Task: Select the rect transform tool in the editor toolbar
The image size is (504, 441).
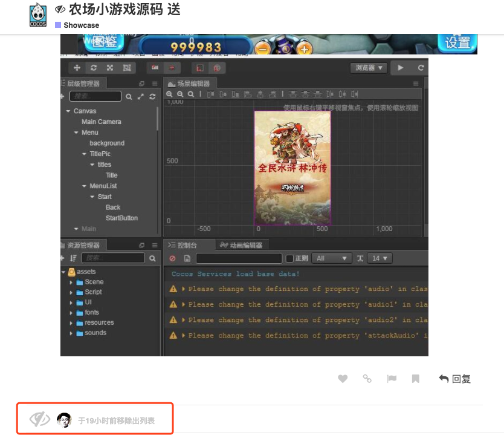Action: click(127, 68)
